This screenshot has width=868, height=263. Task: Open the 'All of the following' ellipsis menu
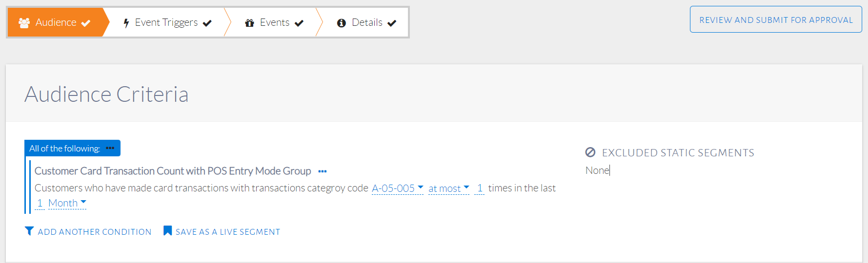pyautogui.click(x=110, y=148)
